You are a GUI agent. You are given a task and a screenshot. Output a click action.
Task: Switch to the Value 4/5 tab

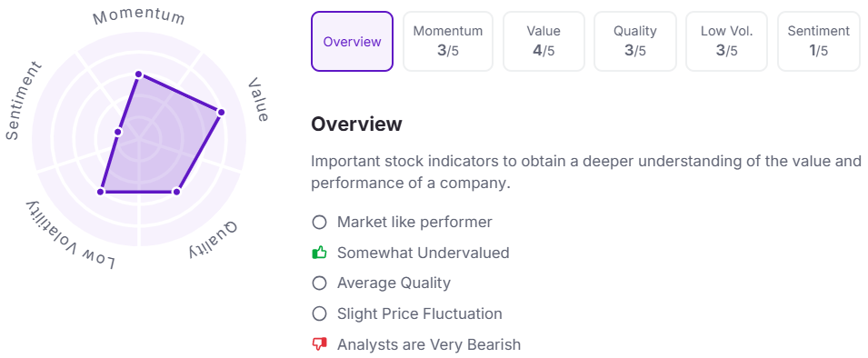(x=544, y=42)
